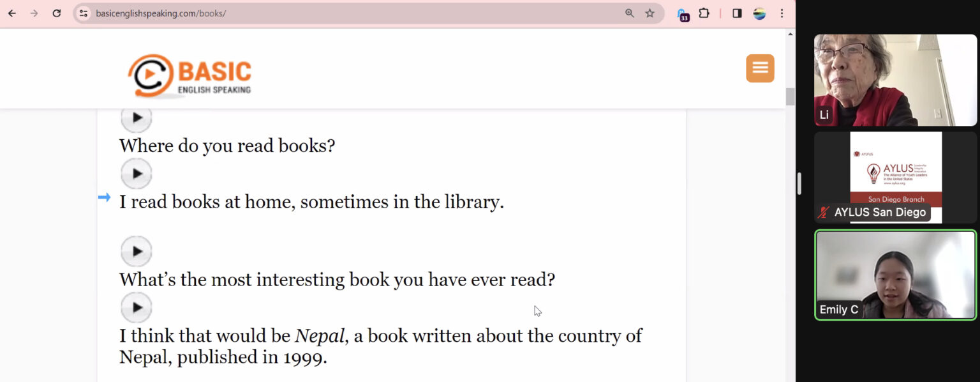Open the zoom magnifier in address bar
Screen dimensions: 980x382
[630, 13]
